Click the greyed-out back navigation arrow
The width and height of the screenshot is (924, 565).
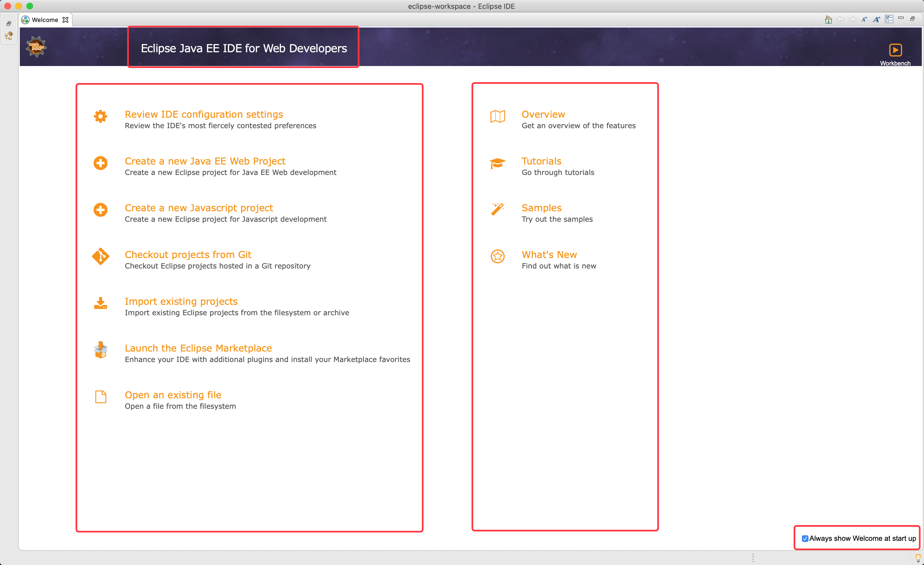tap(840, 20)
